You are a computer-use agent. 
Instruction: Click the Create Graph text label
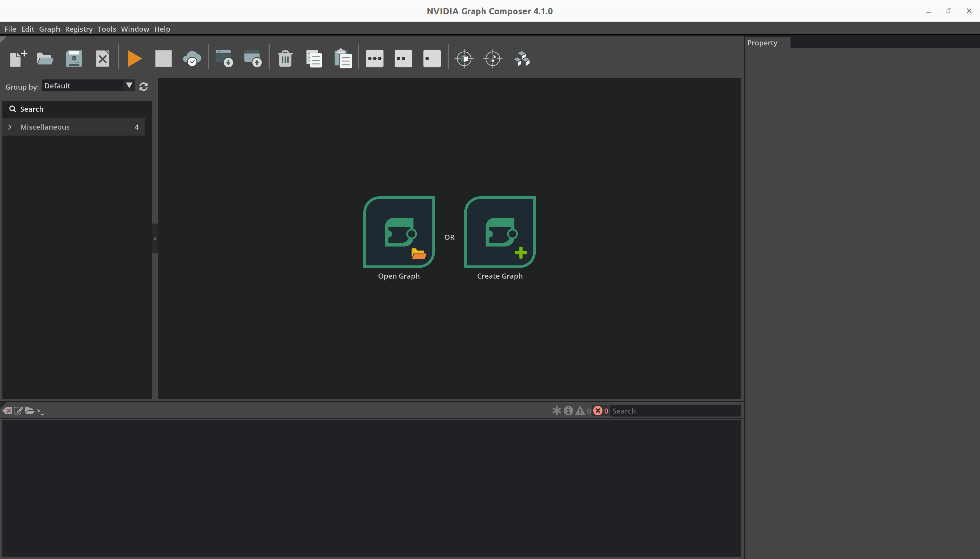tap(500, 276)
